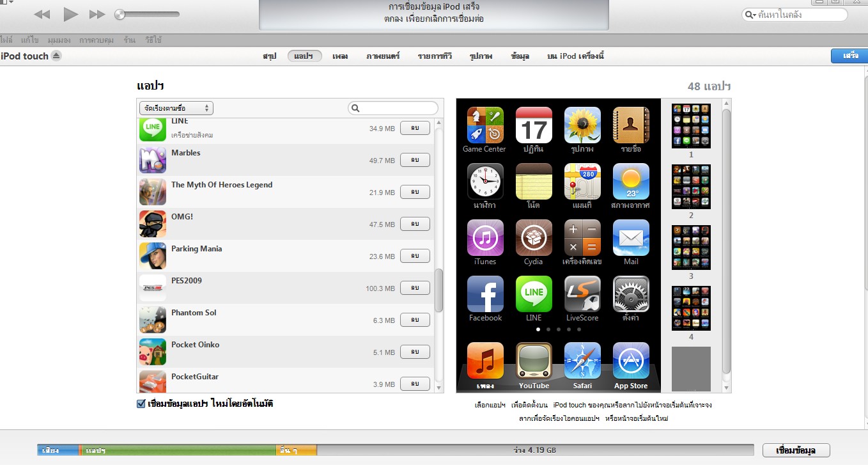Select the Weather icon showing 23°
Image resolution: width=868 pixels, height=465 pixels.
[631, 181]
